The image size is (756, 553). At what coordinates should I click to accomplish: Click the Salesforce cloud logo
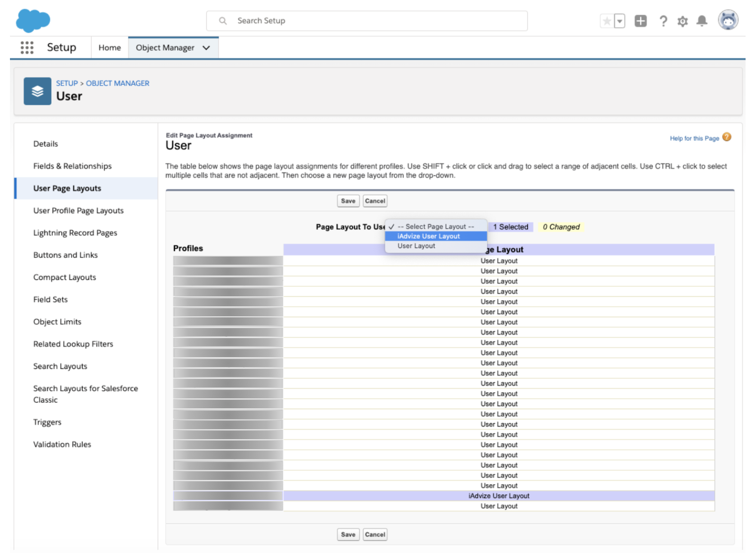[x=33, y=21]
